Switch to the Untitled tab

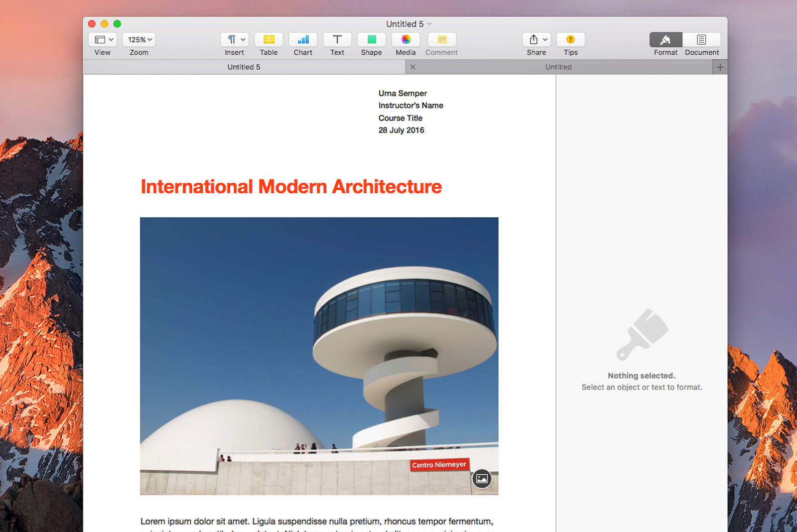tap(558, 67)
